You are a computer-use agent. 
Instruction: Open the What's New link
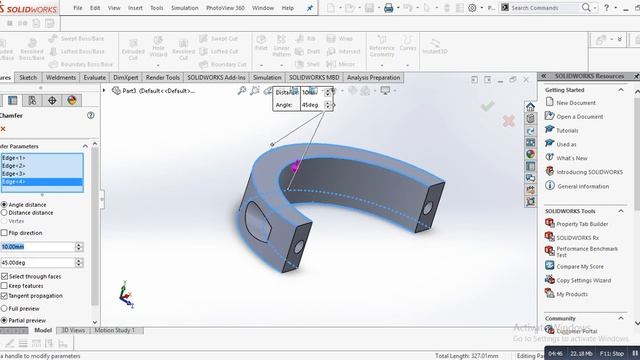572,158
